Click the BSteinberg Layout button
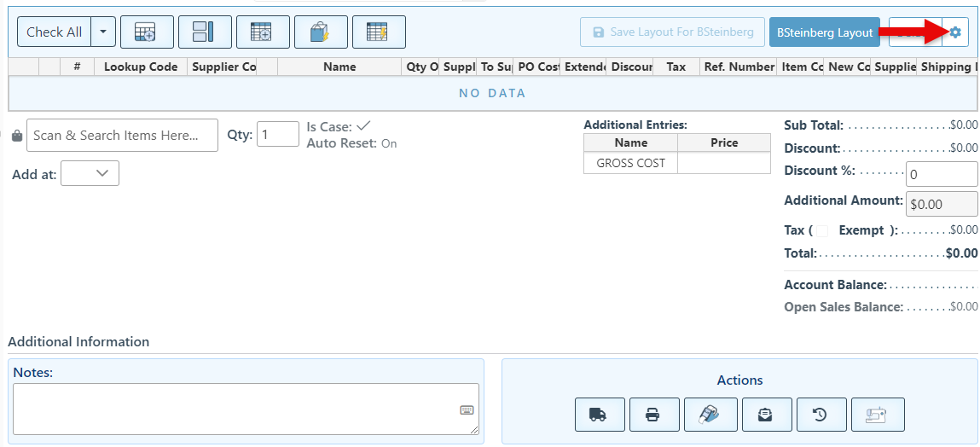The height and width of the screenshot is (447, 980). (824, 32)
